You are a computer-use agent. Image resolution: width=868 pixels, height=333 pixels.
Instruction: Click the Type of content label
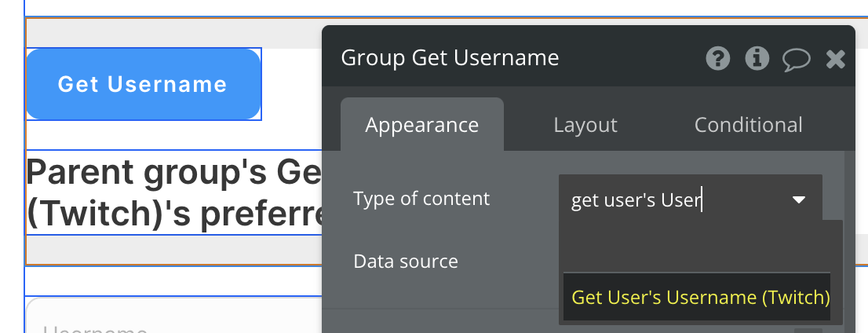tap(421, 199)
